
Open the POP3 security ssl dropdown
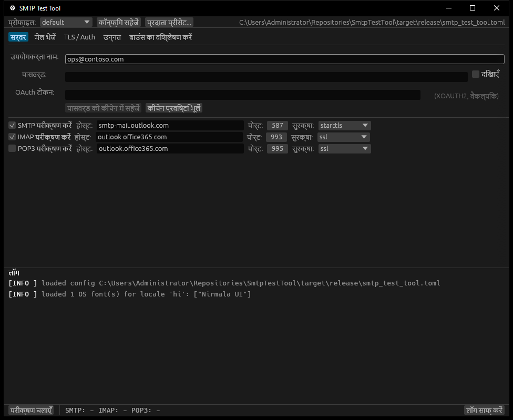pyautogui.click(x=344, y=149)
